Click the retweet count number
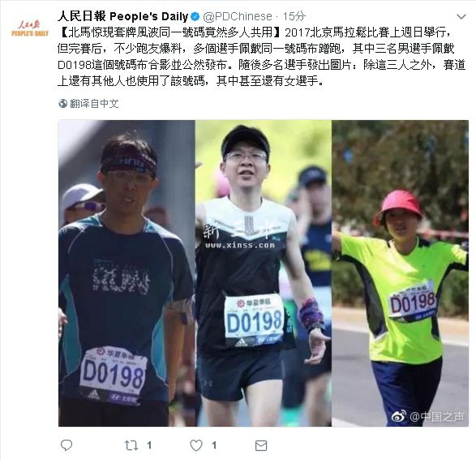 (x=149, y=445)
